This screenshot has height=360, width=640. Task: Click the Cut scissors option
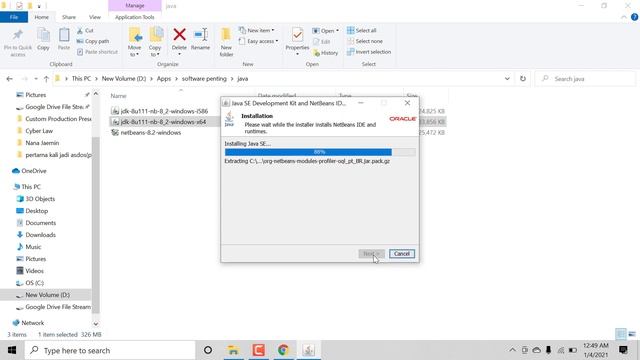pyautogui.click(x=85, y=31)
